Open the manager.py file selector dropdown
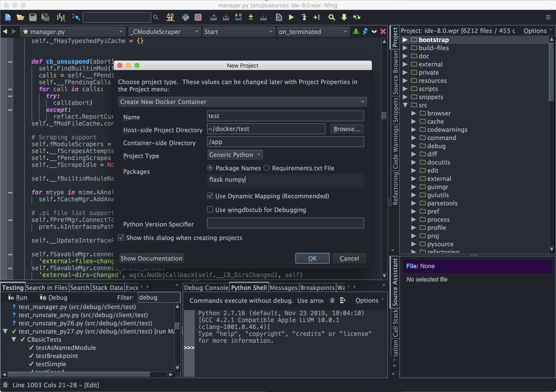The height and width of the screenshot is (392, 556). [x=73, y=32]
